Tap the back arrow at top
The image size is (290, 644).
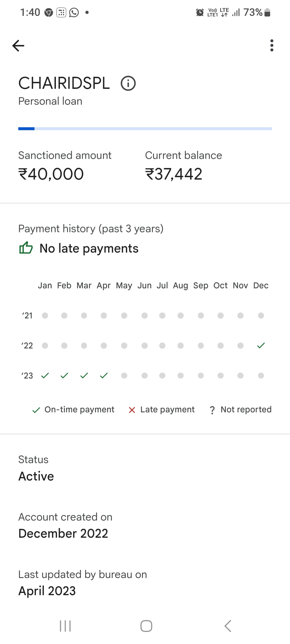[18, 46]
